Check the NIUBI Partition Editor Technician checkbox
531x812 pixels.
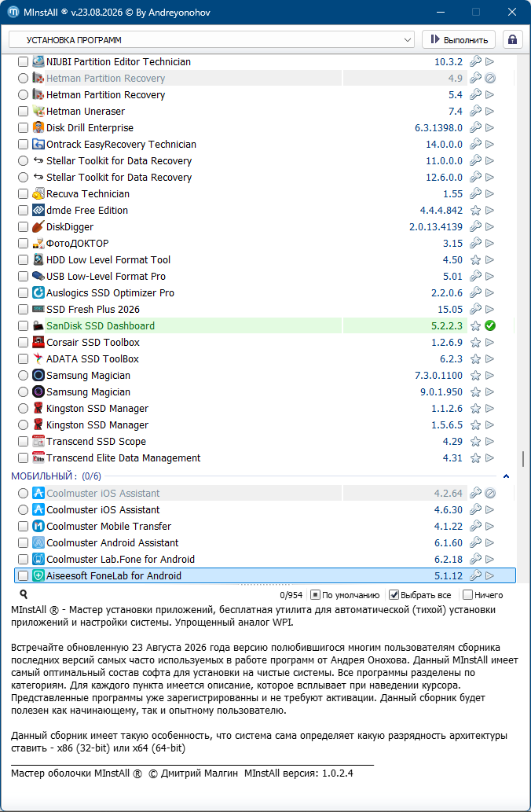[x=23, y=61]
